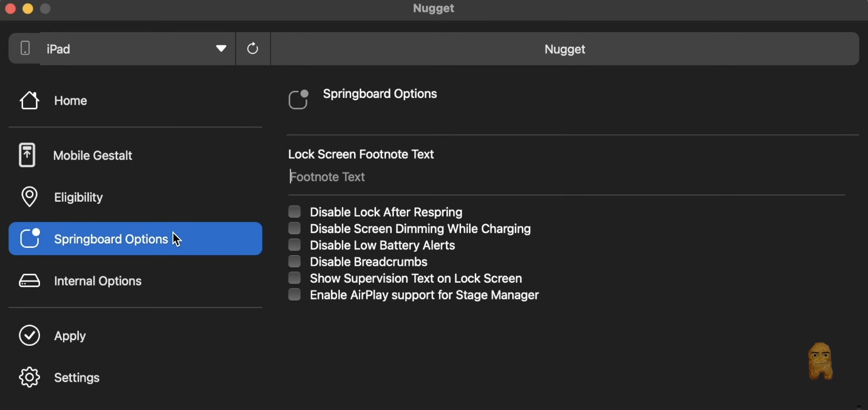This screenshot has height=410, width=868.
Task: Enable Disable Lock After Respring checkbox
Action: (294, 212)
